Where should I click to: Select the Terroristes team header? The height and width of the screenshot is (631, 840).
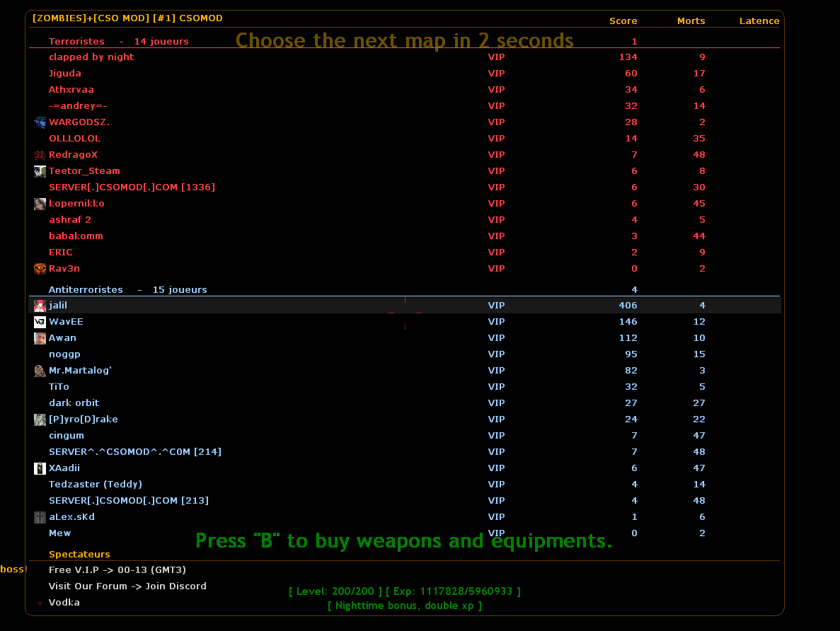76,42
